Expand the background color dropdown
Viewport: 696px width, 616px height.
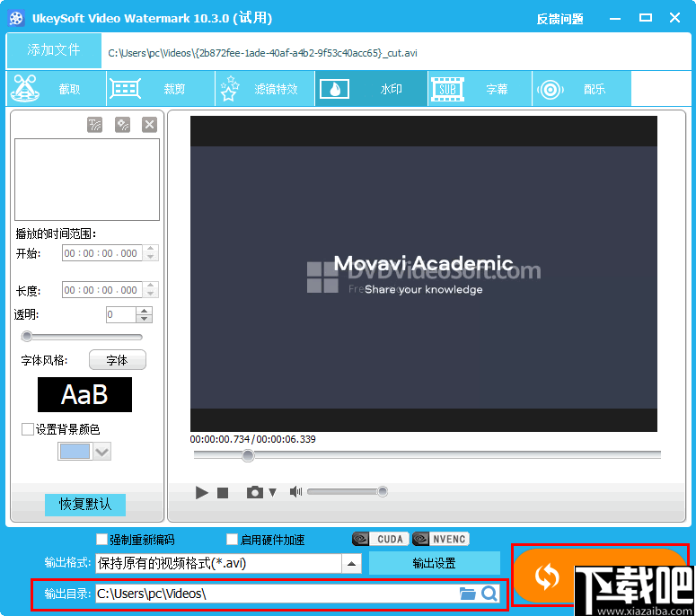(x=102, y=452)
